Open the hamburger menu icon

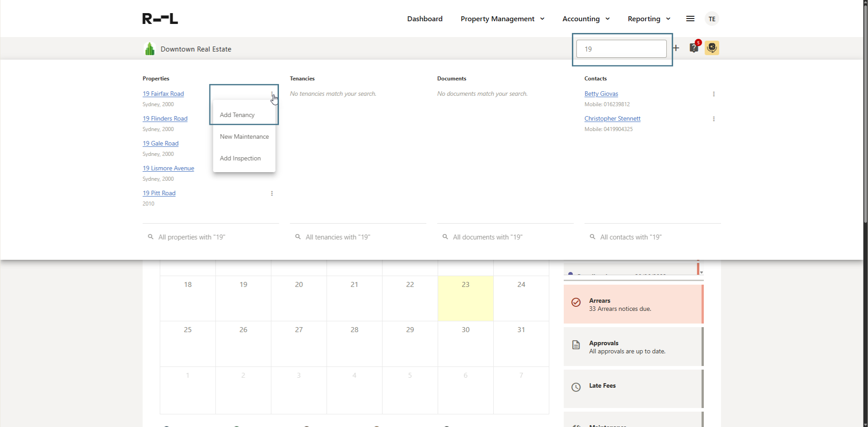point(690,19)
